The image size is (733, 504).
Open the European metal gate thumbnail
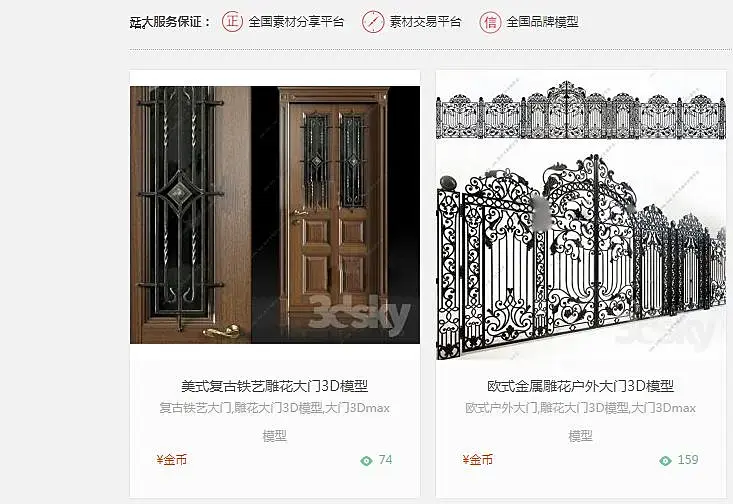click(581, 215)
